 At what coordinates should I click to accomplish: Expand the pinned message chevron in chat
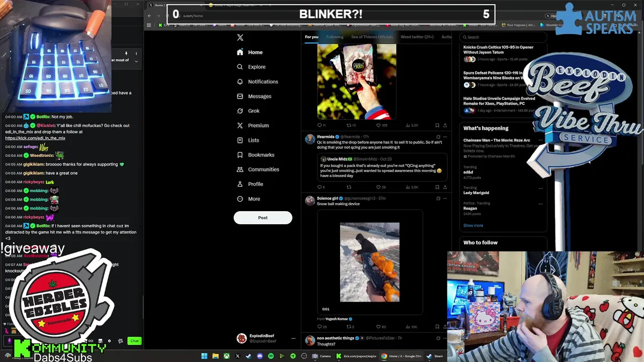(136, 61)
